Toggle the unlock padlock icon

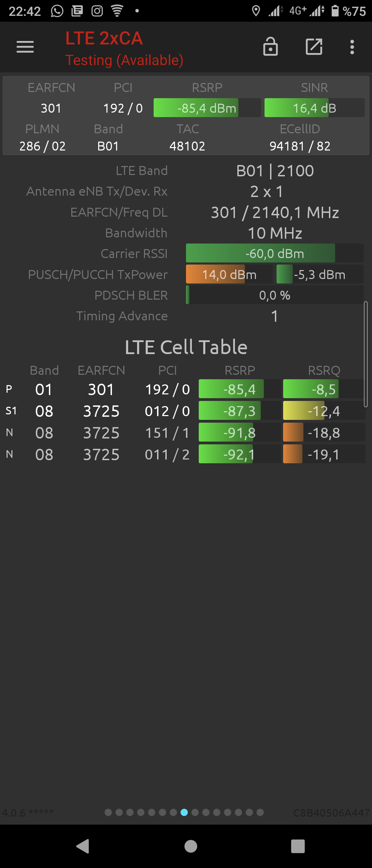click(270, 46)
